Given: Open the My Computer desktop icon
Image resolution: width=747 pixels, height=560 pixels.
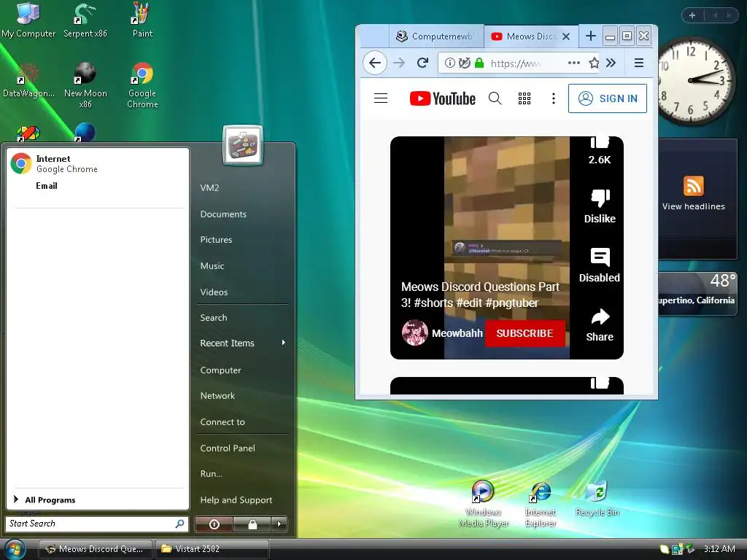Looking at the screenshot, I should 28,20.
